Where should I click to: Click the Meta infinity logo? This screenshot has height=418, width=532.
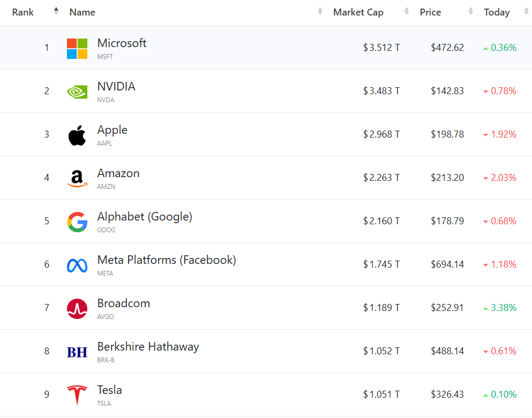point(77,265)
